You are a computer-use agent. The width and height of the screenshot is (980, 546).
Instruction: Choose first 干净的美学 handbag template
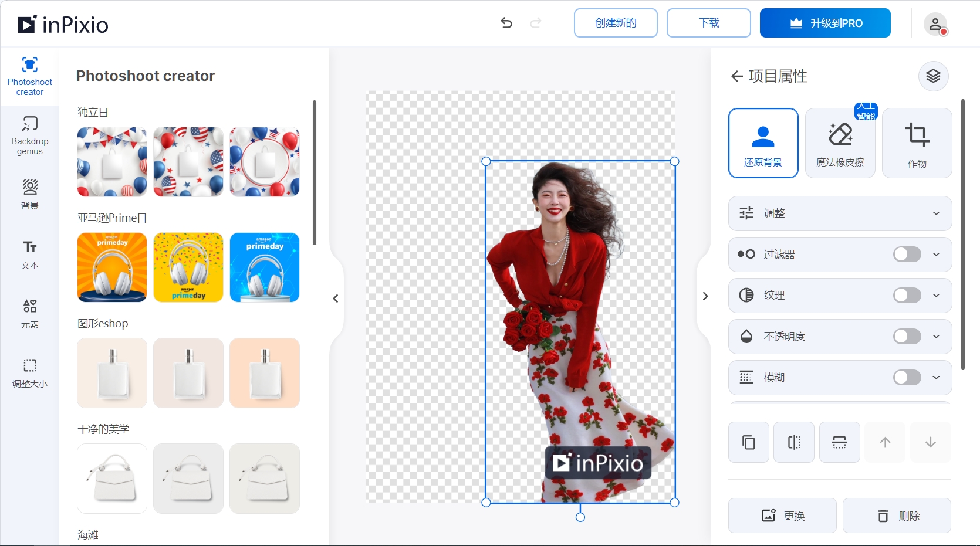(112, 479)
